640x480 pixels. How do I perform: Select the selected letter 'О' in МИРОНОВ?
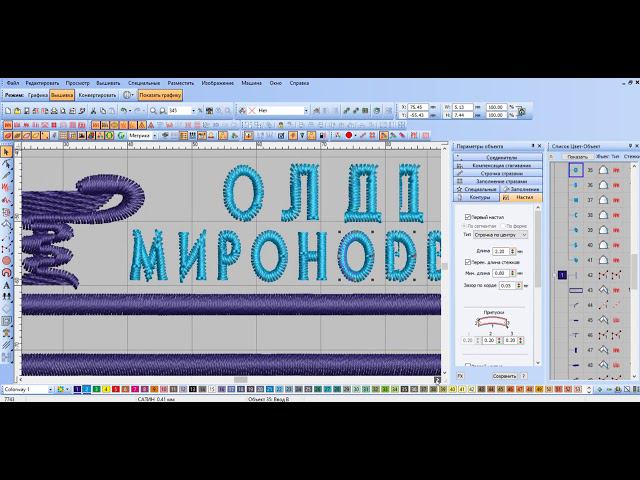click(x=356, y=256)
